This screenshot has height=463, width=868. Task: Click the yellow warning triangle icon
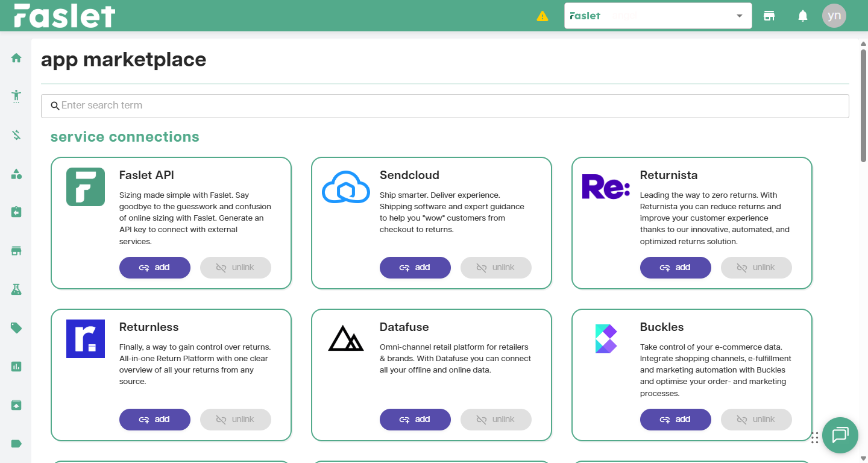542,16
